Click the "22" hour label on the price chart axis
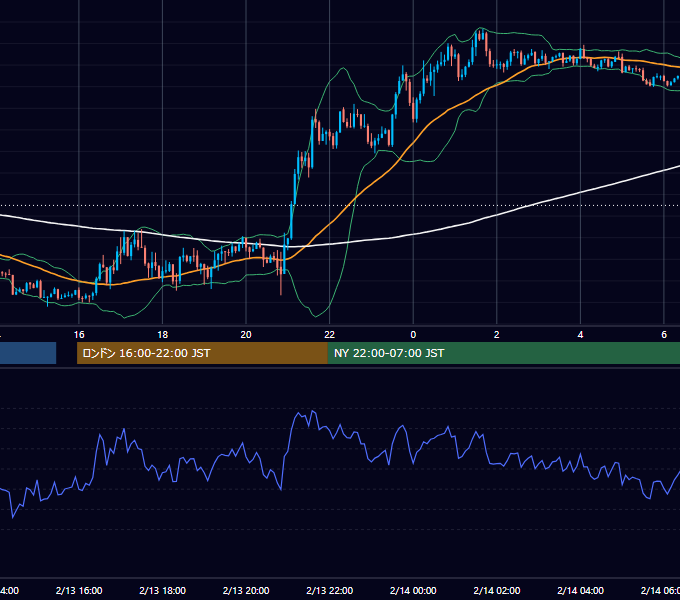The width and height of the screenshot is (680, 600). coord(330,335)
